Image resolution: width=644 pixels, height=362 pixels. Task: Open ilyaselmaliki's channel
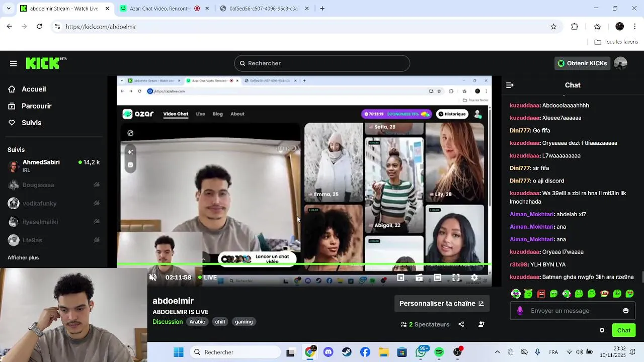click(54, 222)
